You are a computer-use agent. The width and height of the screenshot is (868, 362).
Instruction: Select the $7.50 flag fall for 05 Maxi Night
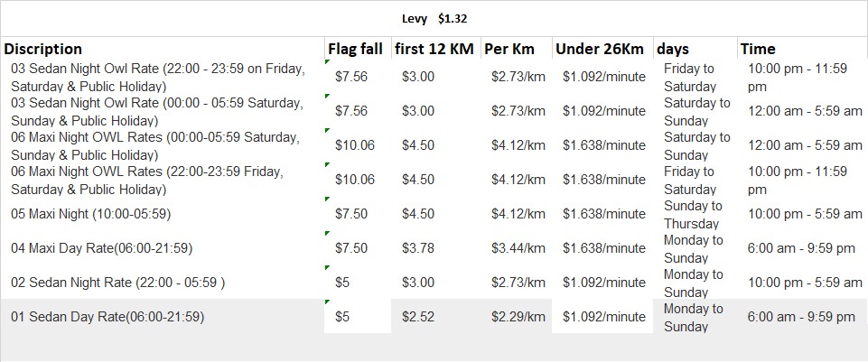pos(350,214)
